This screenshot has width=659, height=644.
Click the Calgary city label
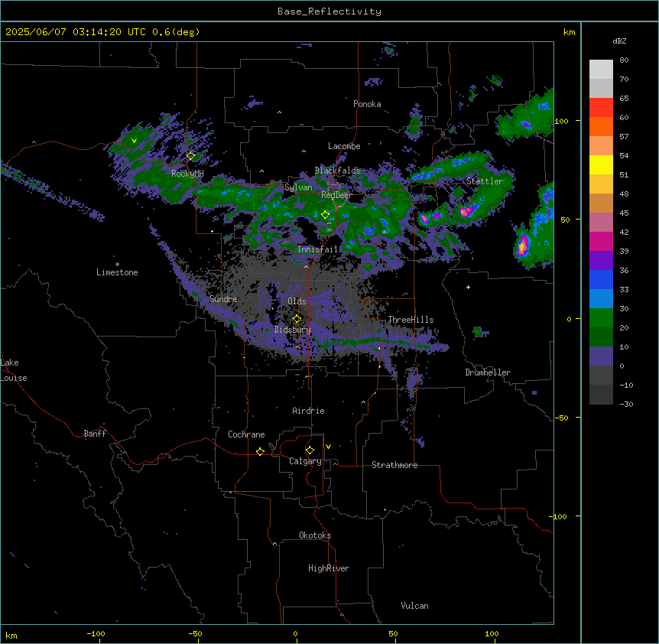pos(305,461)
